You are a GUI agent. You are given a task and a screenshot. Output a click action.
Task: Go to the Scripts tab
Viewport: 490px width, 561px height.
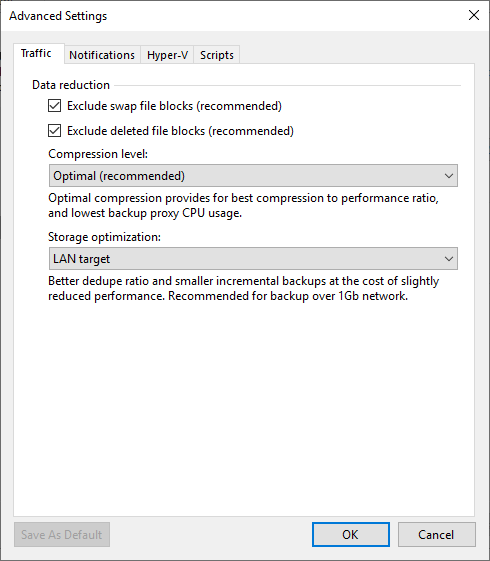tap(216, 55)
